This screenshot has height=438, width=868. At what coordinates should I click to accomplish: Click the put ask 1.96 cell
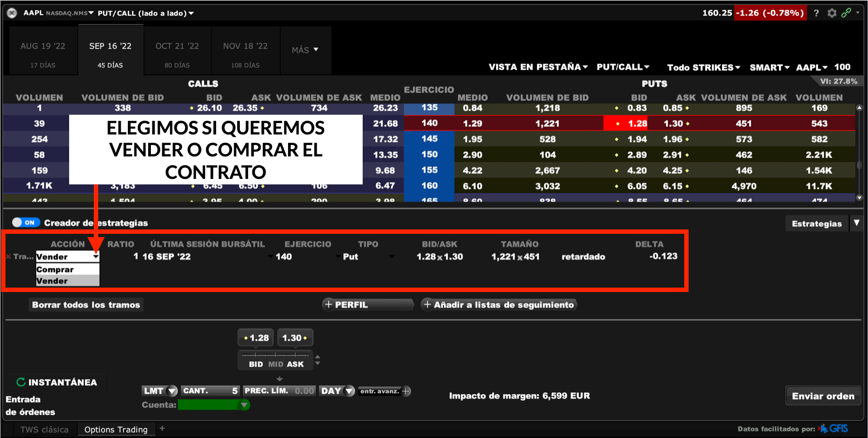(676, 139)
